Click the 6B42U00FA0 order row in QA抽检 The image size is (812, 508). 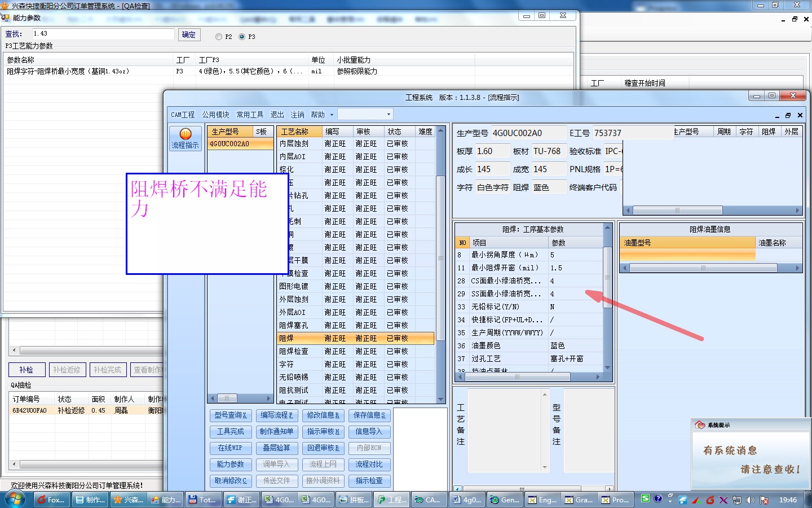pos(86,410)
